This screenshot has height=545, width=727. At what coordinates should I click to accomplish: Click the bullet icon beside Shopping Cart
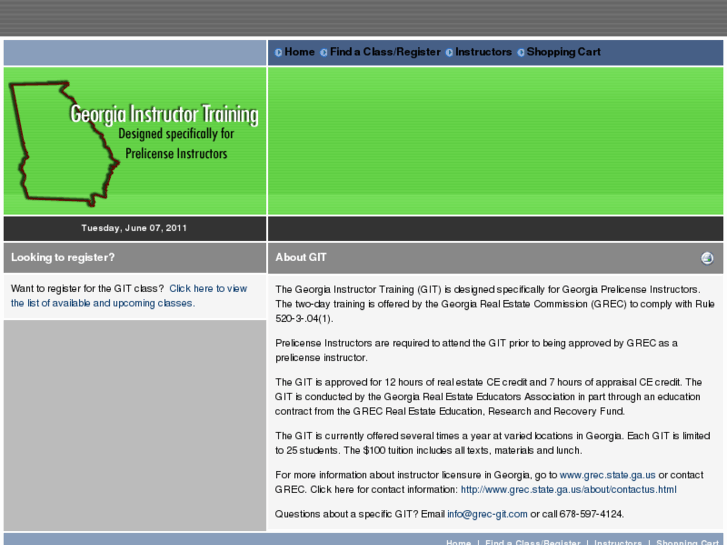(x=521, y=52)
